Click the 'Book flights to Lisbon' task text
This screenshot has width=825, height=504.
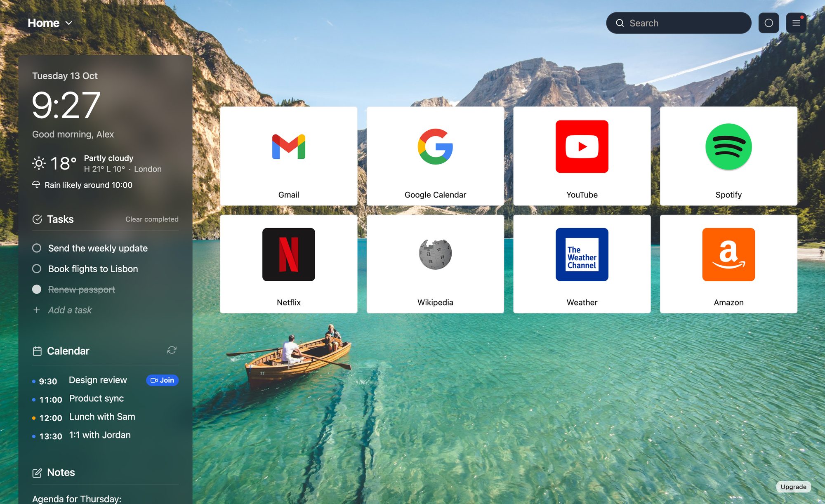point(93,268)
